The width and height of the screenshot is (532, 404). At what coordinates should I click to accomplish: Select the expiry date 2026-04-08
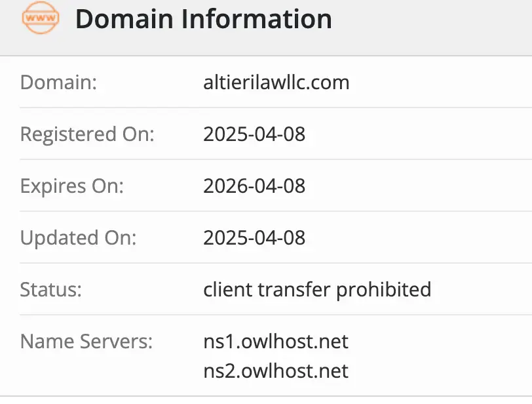tap(254, 186)
